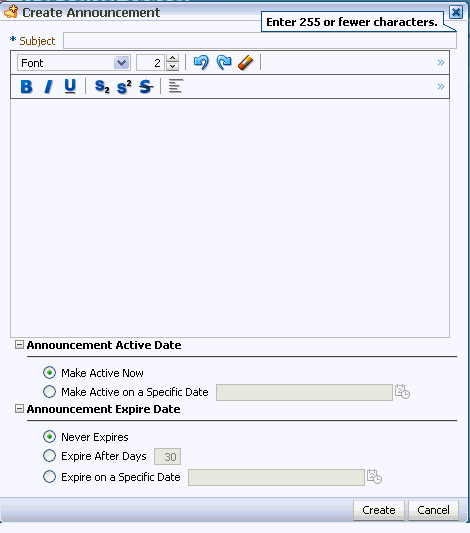Toggle italic formatting
470x533 pixels.
point(49,87)
